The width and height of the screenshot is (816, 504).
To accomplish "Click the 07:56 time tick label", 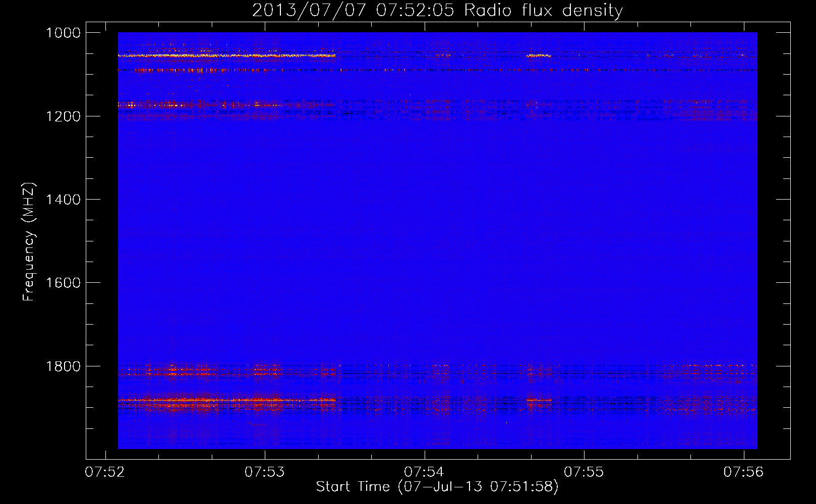I will [x=743, y=472].
